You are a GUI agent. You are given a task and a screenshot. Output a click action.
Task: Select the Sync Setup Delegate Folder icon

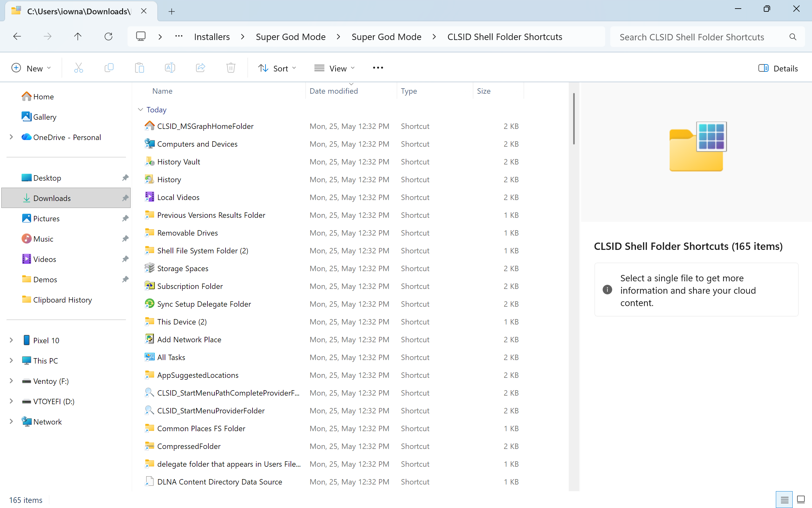[x=149, y=304]
